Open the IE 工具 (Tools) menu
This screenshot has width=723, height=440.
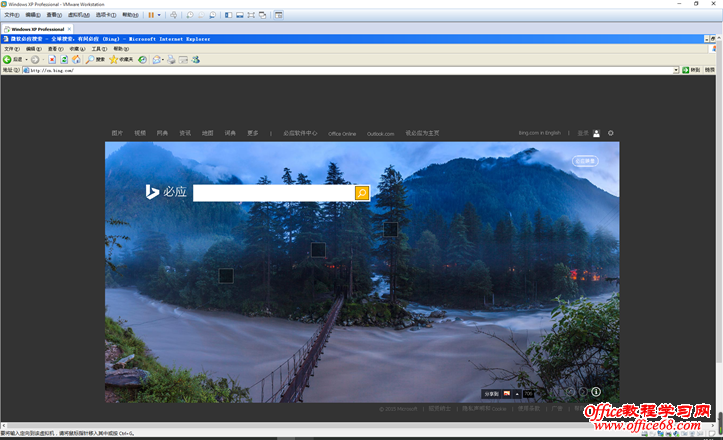pyautogui.click(x=98, y=48)
